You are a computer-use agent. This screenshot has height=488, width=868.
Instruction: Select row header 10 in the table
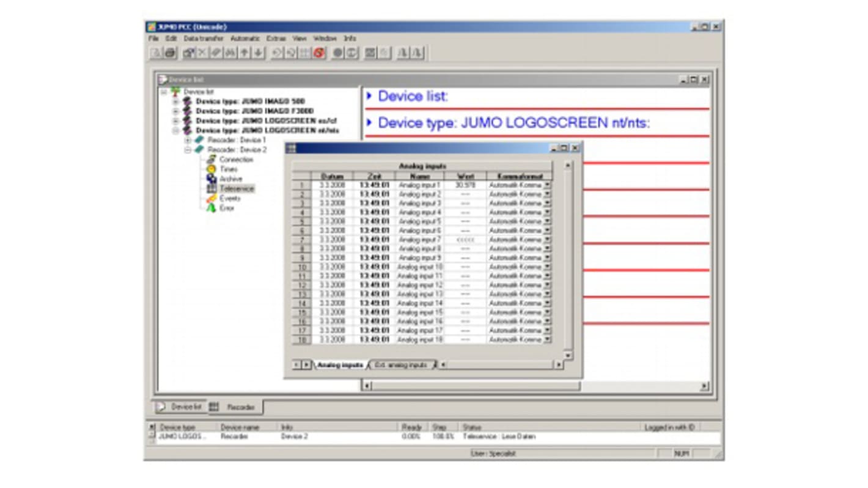[302, 267]
